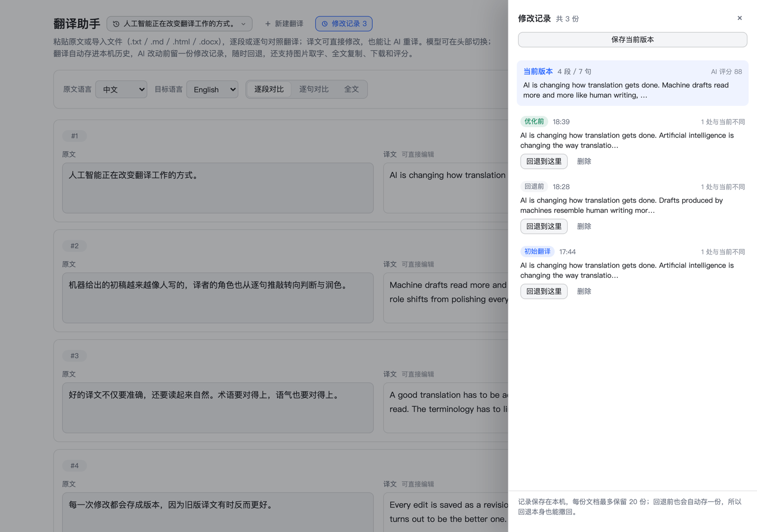Click the 初始翻译 tag
Screen dimensions: 757x532
pyautogui.click(x=537, y=252)
